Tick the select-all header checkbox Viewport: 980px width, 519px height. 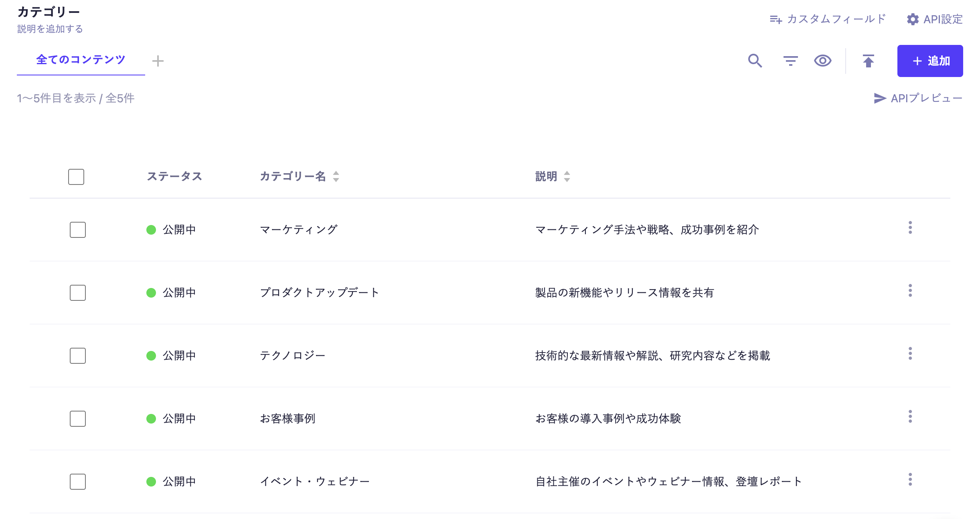coord(76,177)
